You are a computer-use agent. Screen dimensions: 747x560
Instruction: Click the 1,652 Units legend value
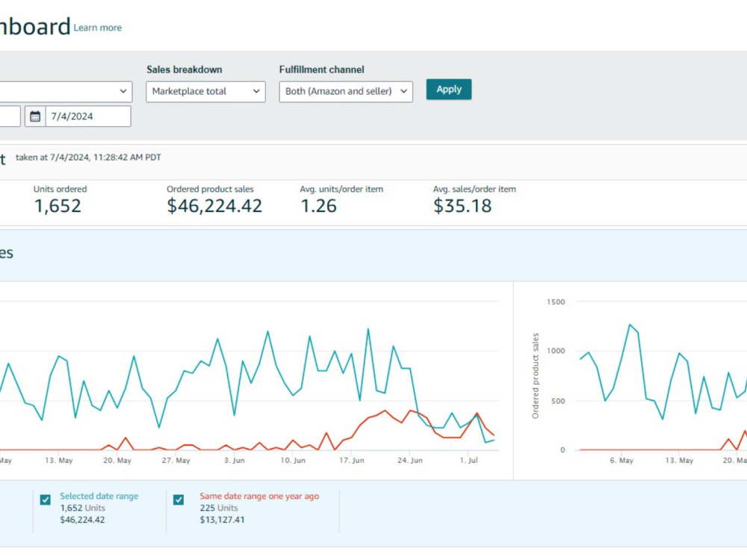click(x=82, y=508)
